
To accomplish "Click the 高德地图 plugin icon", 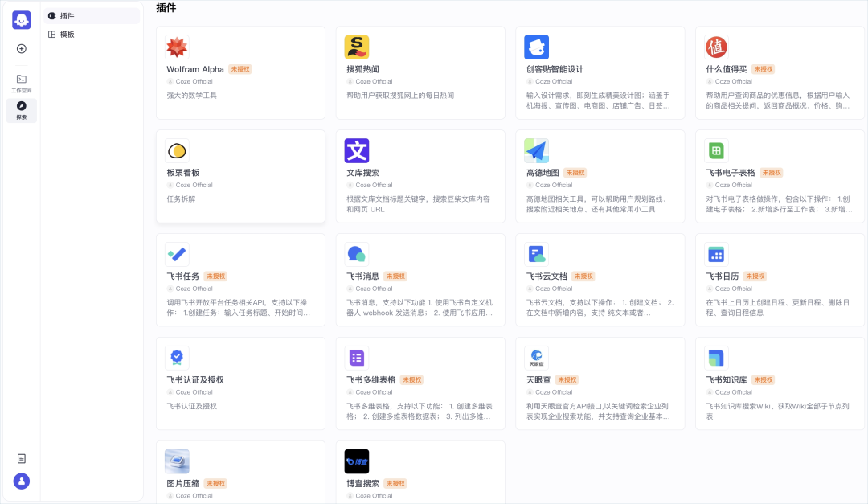I will pyautogui.click(x=537, y=150).
